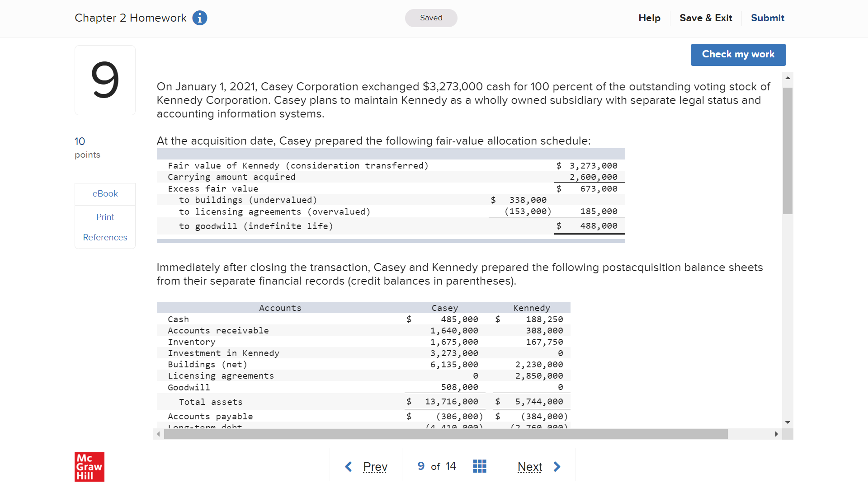
Task: Open the References link
Action: (x=105, y=238)
